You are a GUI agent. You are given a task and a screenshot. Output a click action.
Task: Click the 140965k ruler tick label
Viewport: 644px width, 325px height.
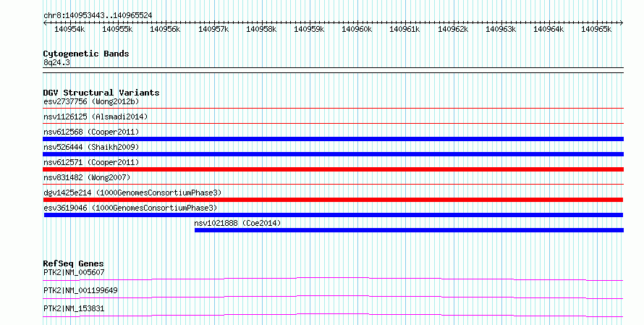[x=596, y=29]
